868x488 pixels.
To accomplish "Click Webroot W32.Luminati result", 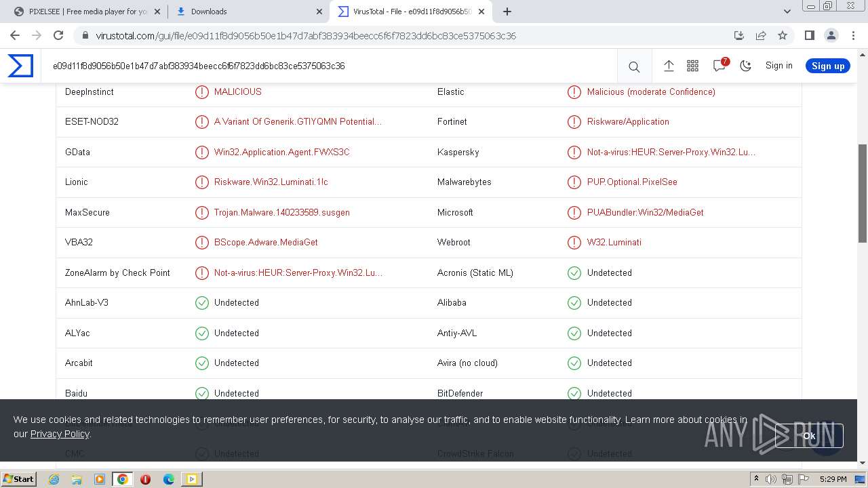I will coord(614,242).
